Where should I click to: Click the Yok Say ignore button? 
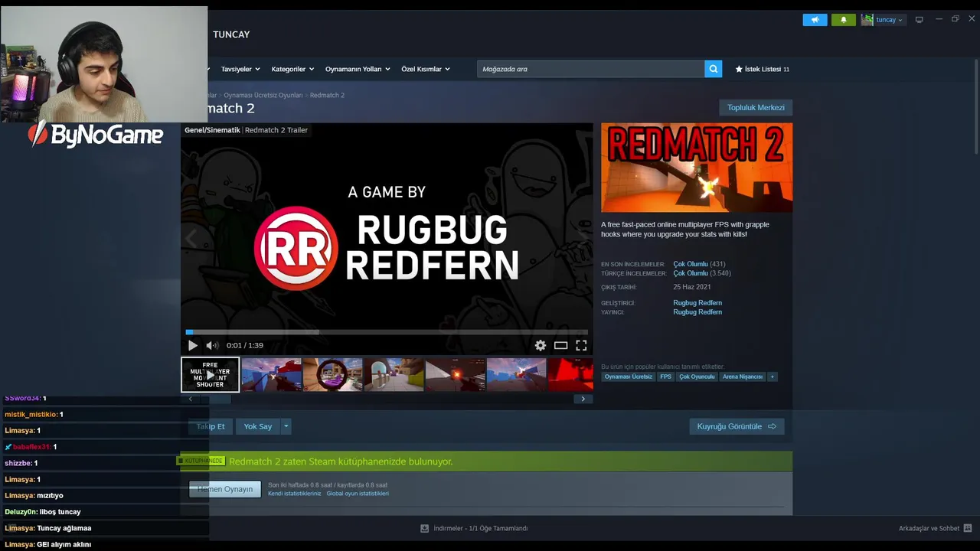[x=258, y=426]
